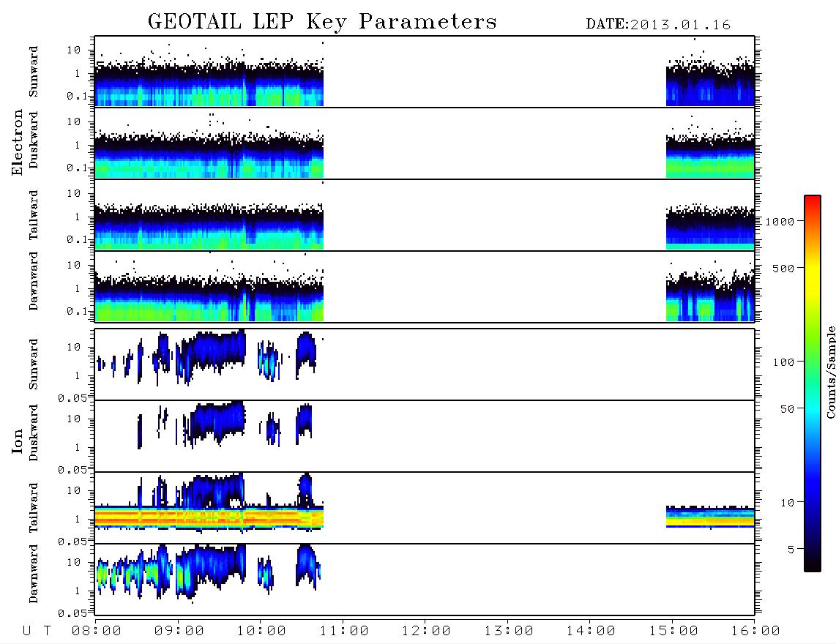Screen dimensions: 836x644
Task: Click the Electron Tailward panel label
Action: 34,215
